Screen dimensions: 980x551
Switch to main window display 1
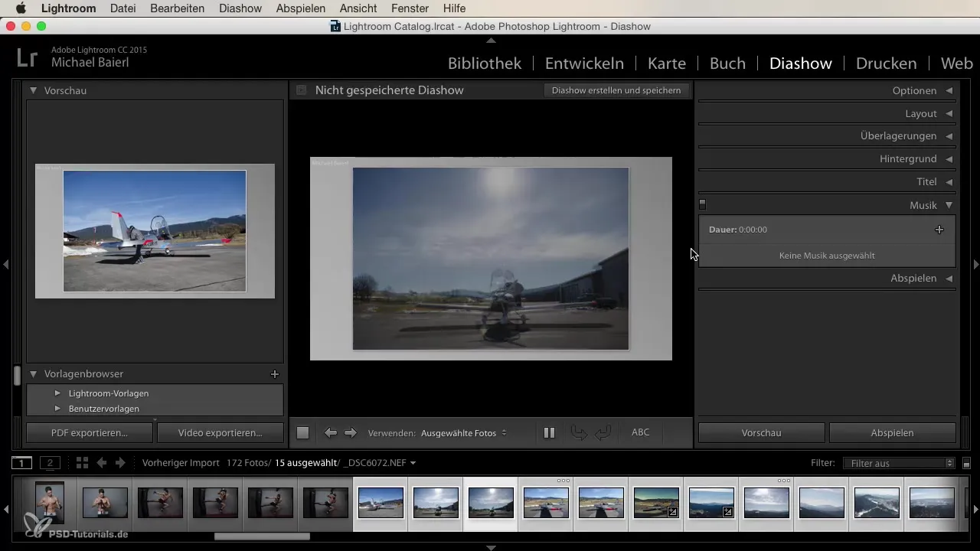(22, 463)
